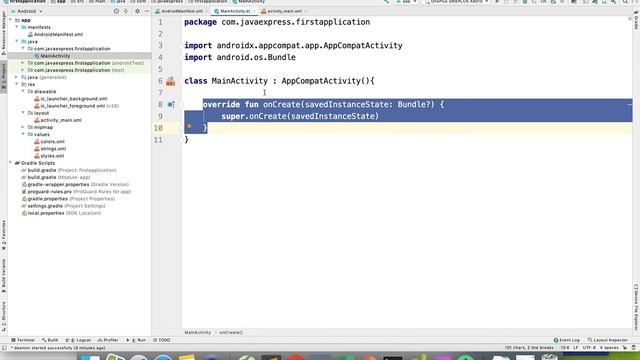Open the Build Variants side panel
The image size is (640, 360).
pos(4,276)
